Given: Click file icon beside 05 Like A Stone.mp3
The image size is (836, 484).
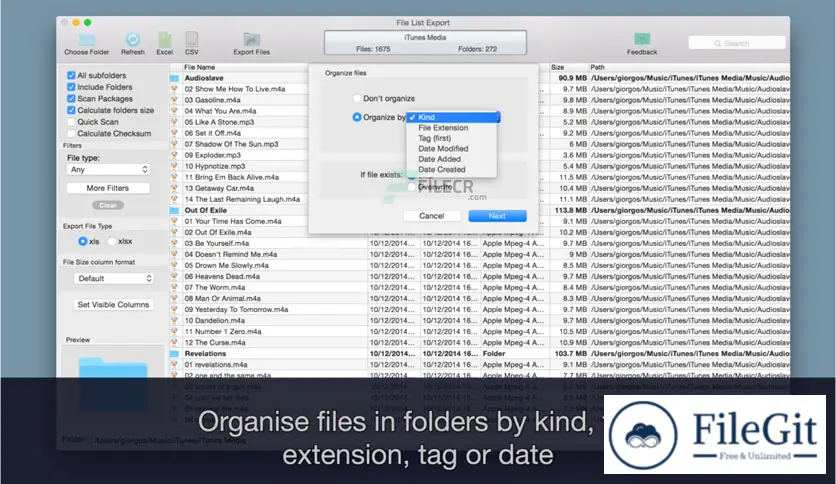Looking at the screenshot, I should 174,122.
